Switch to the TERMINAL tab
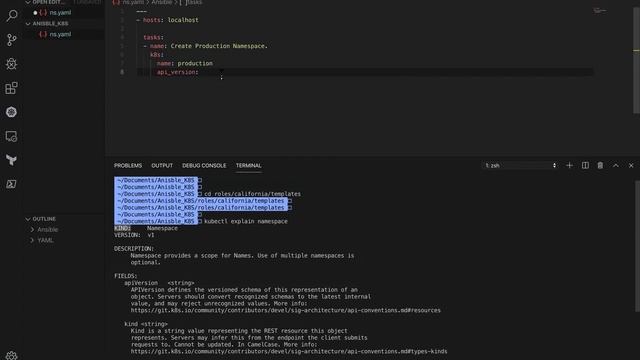The image size is (640, 360). pos(248,165)
